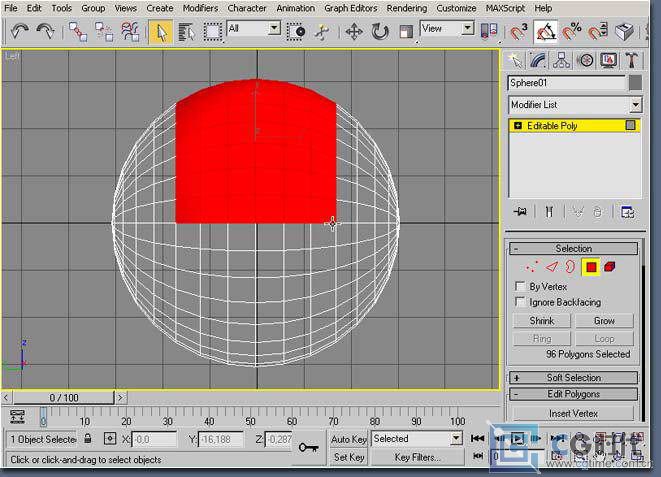Click the Pin Stack icon
The image size is (661, 477).
(x=520, y=212)
